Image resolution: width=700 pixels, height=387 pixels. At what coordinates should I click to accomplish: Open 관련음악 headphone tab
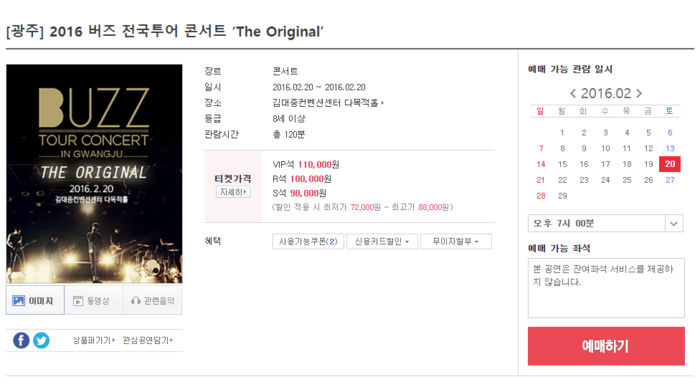pyautogui.click(x=153, y=300)
